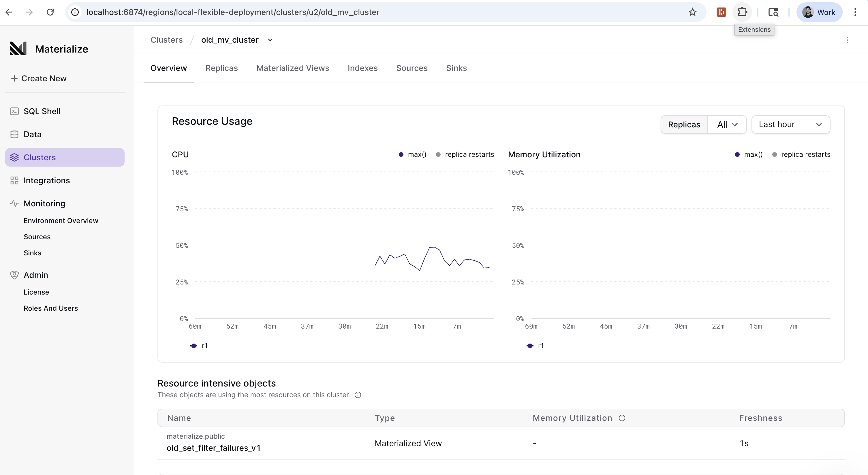Switch to the Sinks tab

click(x=456, y=68)
